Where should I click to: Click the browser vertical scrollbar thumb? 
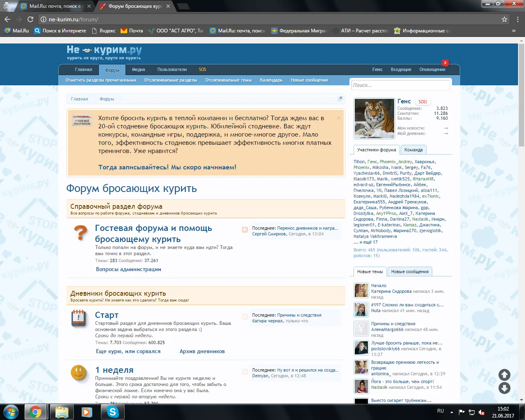tap(521, 94)
